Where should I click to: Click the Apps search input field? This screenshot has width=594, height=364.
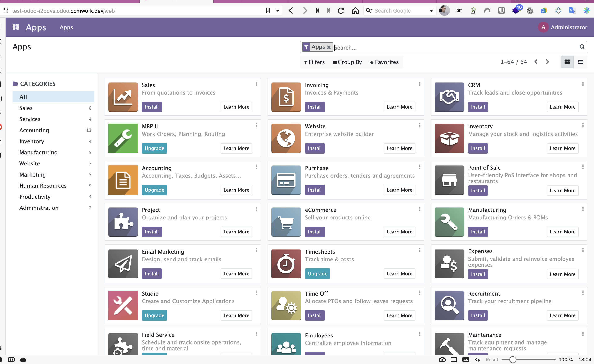point(456,47)
